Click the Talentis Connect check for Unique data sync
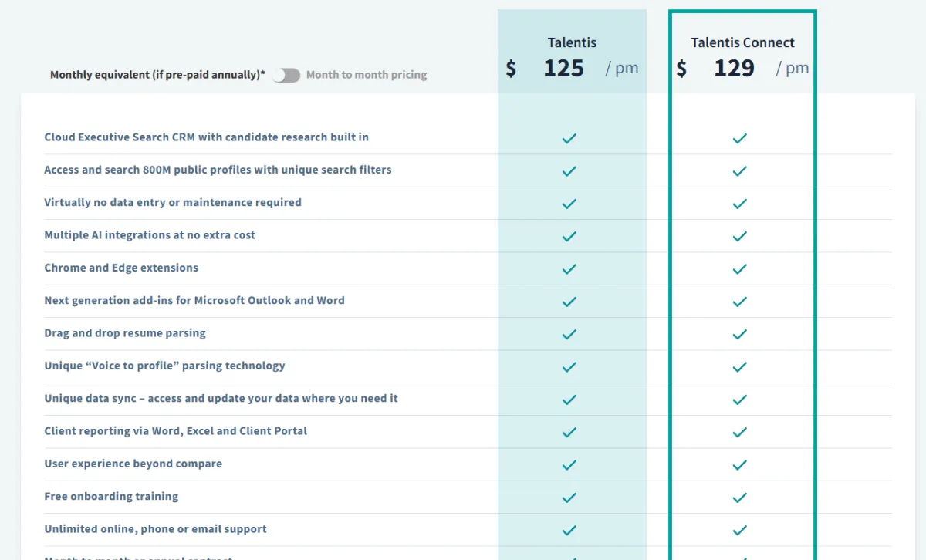This screenshot has width=926, height=560. [x=740, y=400]
